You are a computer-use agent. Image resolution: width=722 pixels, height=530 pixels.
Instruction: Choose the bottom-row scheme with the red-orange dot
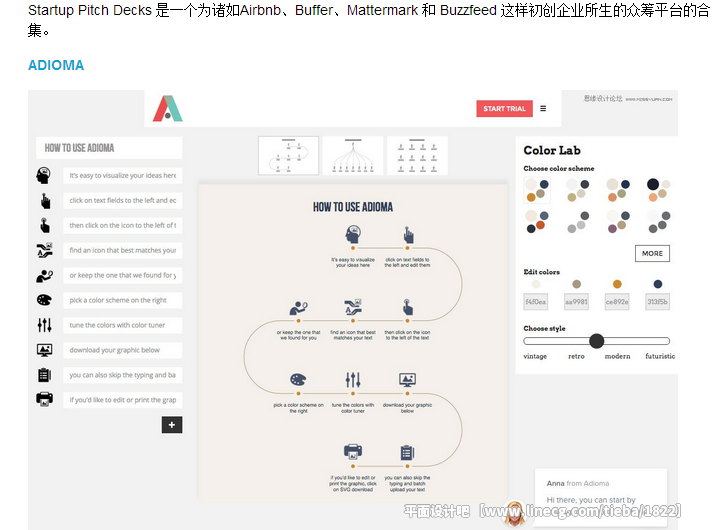click(x=537, y=221)
